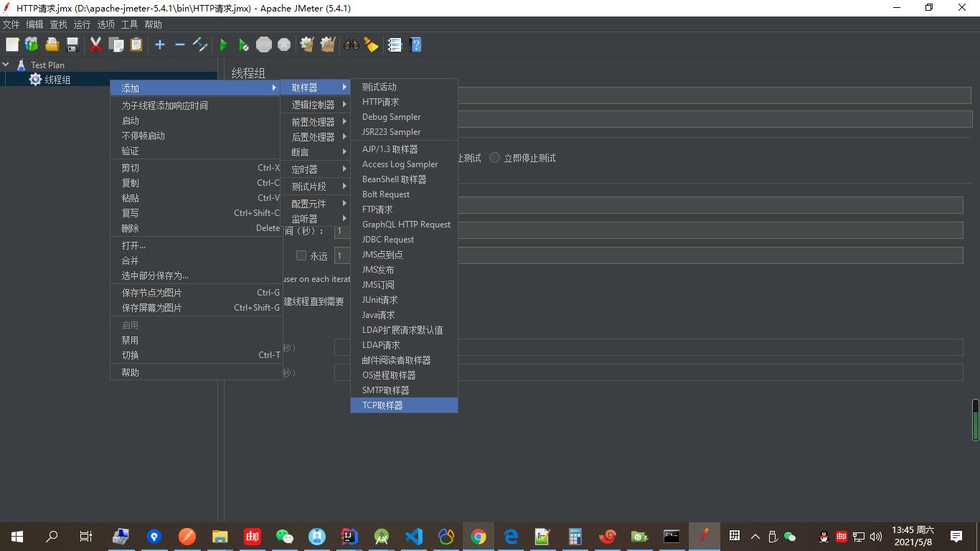Click the loop count field next to 永远
980x551 pixels.
click(649, 255)
